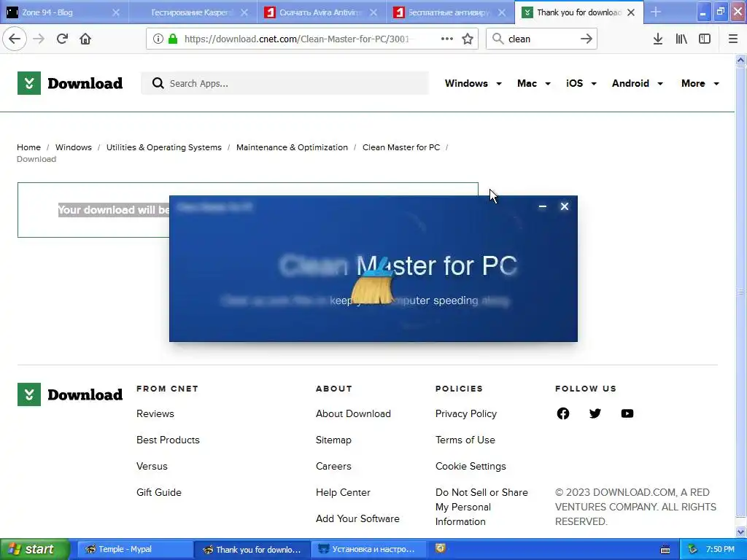The height and width of the screenshot is (560, 747).
Task: Open the Gift Guide footer link
Action: [x=158, y=492]
